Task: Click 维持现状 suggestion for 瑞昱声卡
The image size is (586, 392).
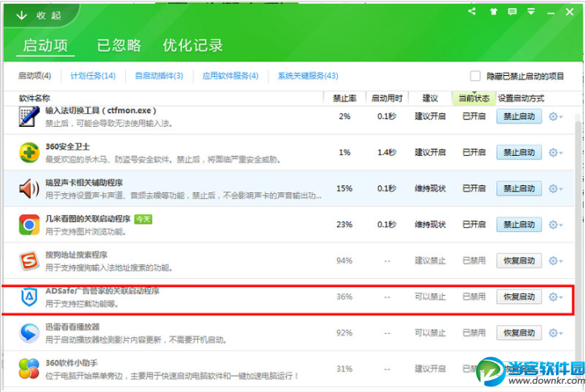Action: click(430, 188)
